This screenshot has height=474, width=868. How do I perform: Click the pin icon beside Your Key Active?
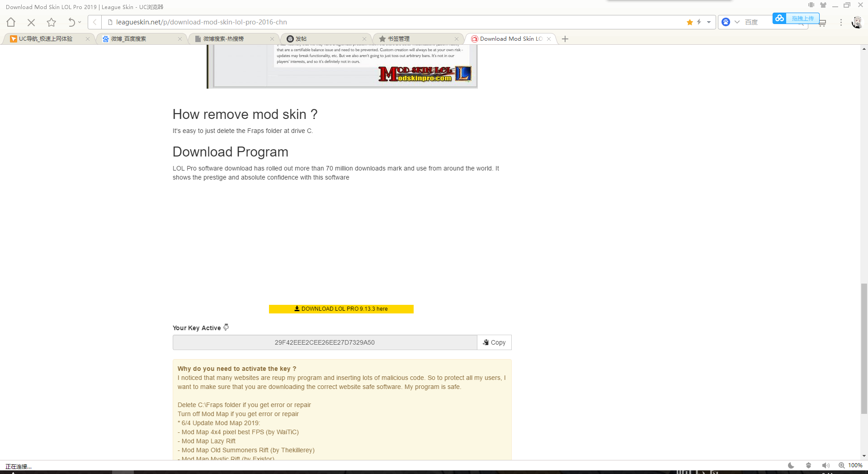click(226, 327)
